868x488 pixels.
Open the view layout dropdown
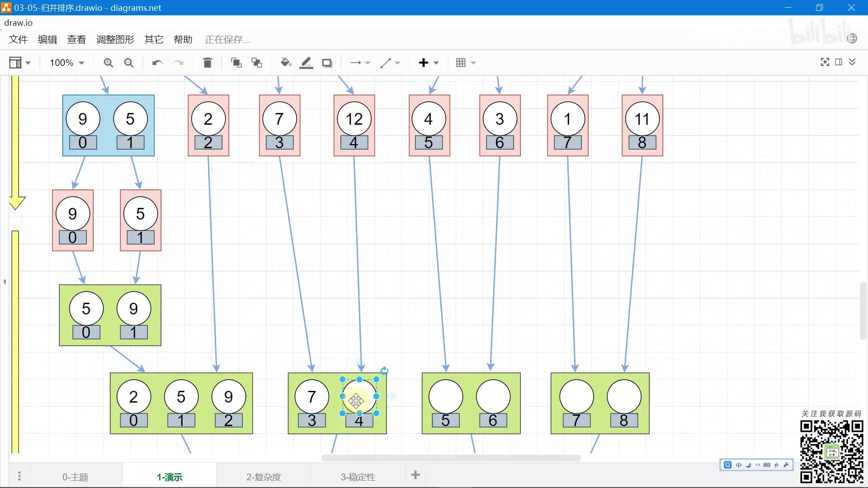(20, 63)
